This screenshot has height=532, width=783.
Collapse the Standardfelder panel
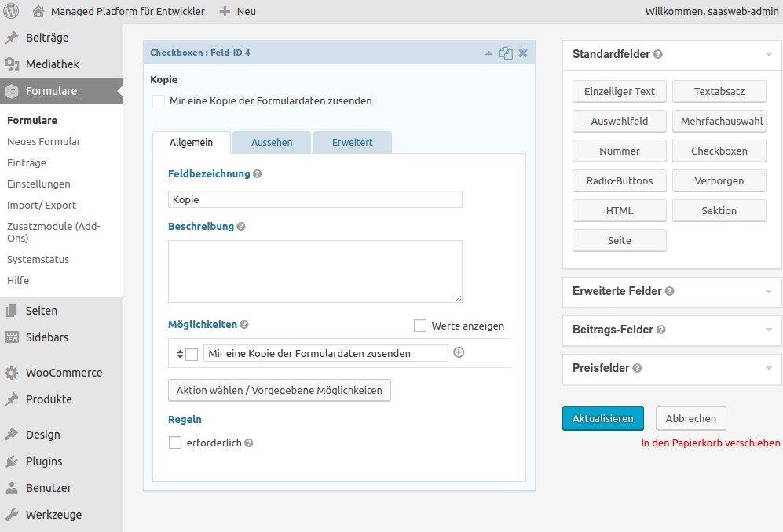[769, 54]
